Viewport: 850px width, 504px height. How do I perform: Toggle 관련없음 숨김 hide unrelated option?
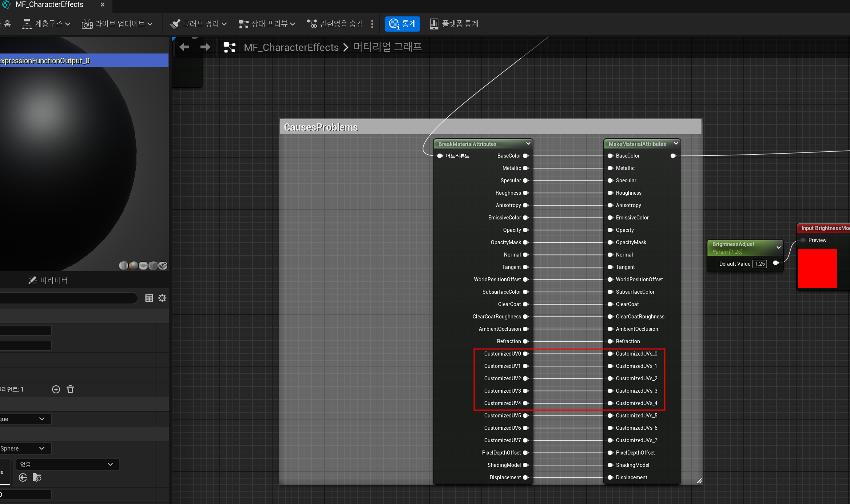point(335,24)
